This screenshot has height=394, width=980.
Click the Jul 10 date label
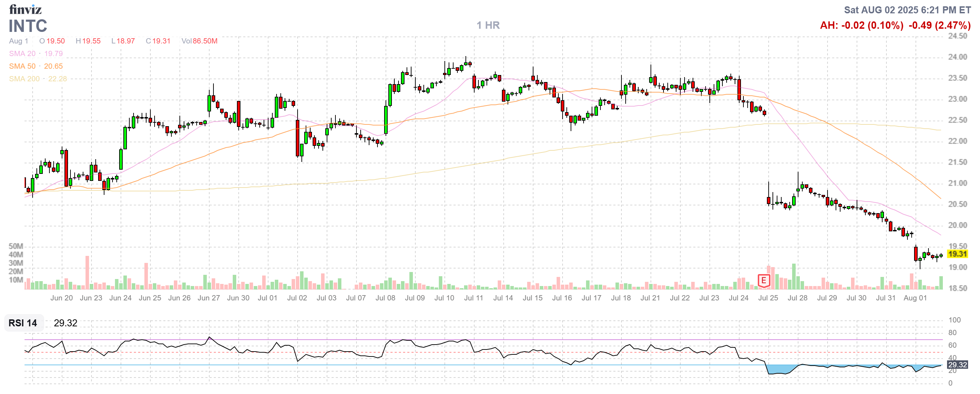click(x=444, y=298)
